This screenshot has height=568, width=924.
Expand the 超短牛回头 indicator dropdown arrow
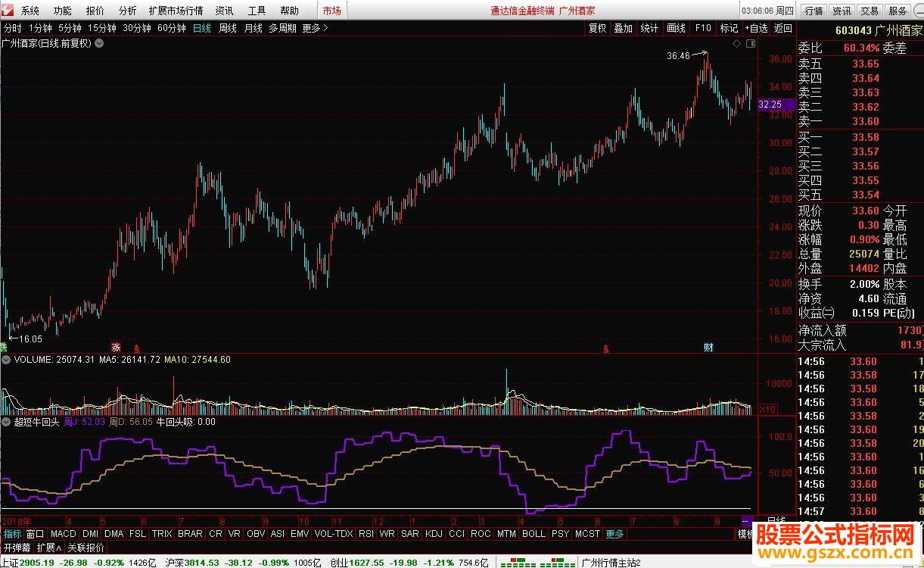click(6, 422)
